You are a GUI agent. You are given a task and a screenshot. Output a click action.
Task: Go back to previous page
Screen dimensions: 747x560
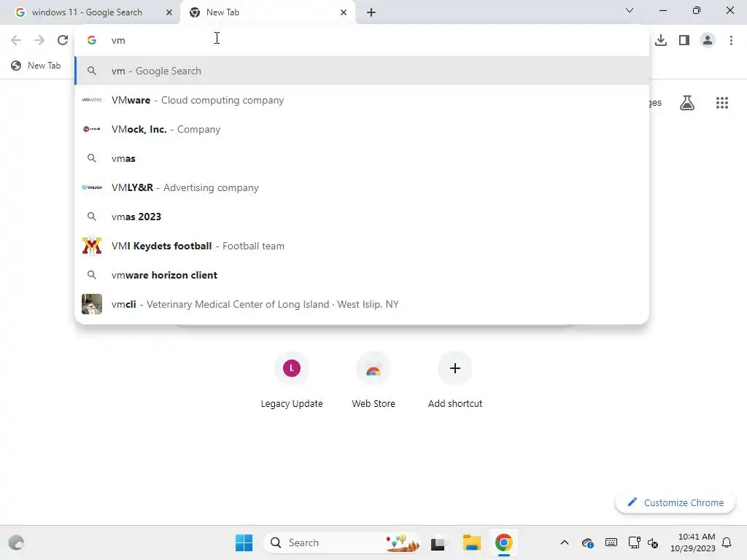point(16,40)
